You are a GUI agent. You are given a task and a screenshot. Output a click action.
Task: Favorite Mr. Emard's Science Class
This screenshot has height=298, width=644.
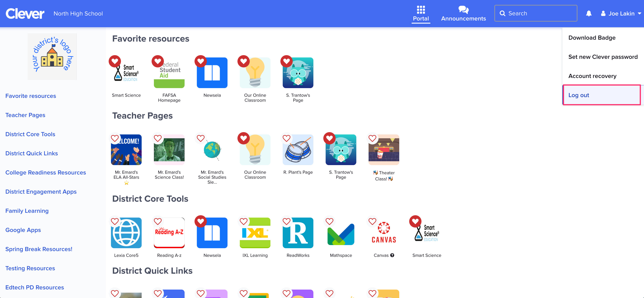coord(158,138)
